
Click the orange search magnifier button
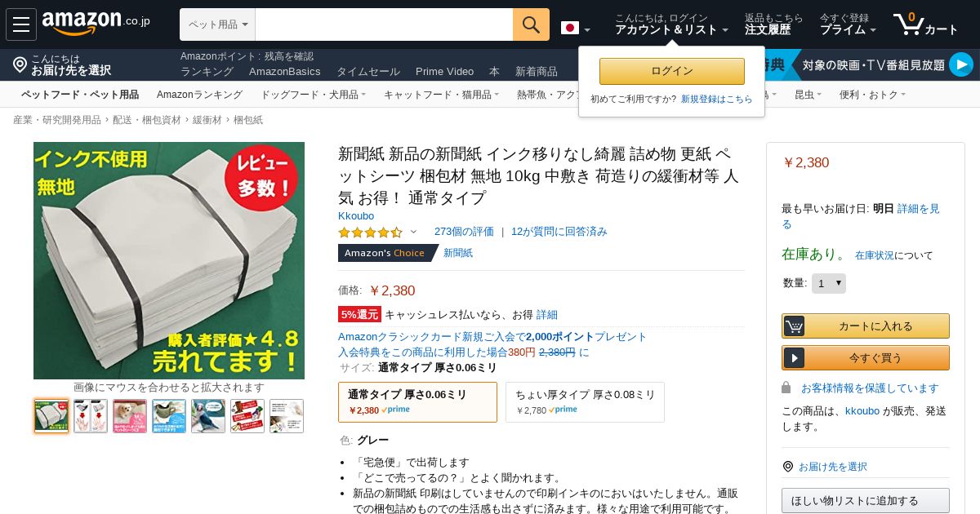[531, 24]
